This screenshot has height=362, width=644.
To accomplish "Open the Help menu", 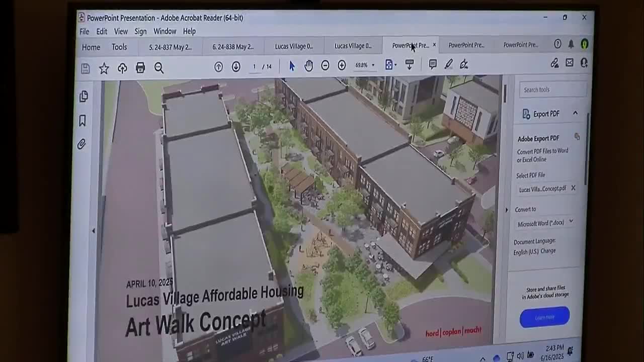I will click(x=189, y=31).
